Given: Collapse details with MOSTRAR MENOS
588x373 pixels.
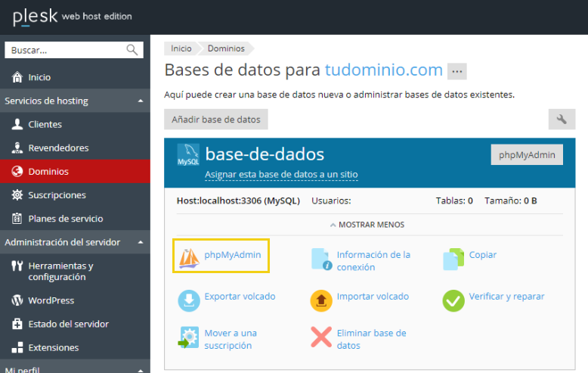Looking at the screenshot, I should (367, 225).
